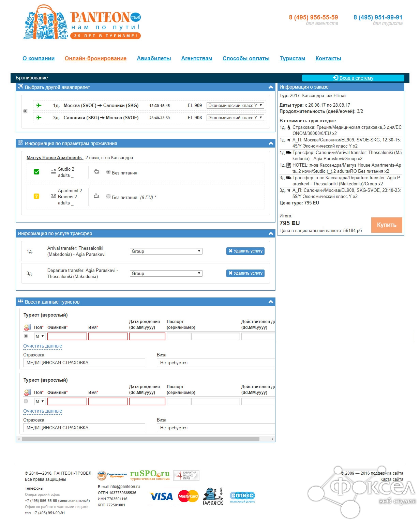420x521 pixels.
Task: Click the building icon in the accommodation header
Action: pos(20,143)
